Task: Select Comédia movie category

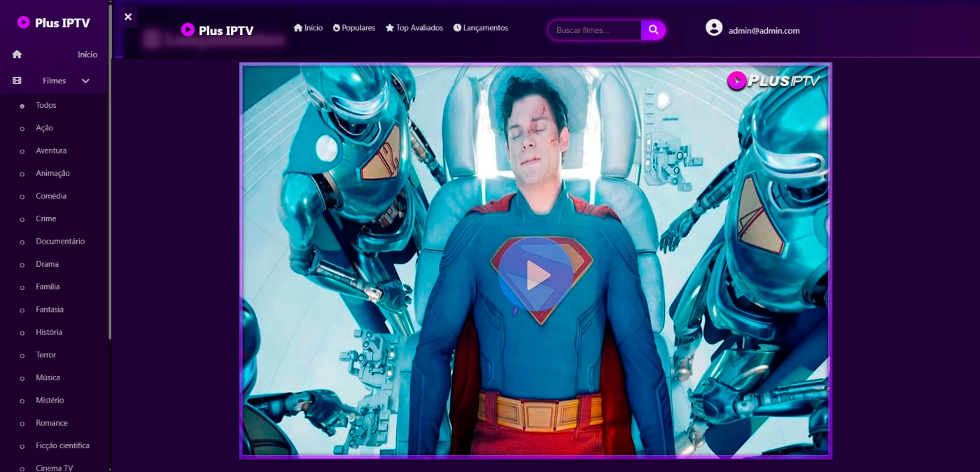Action: point(51,196)
